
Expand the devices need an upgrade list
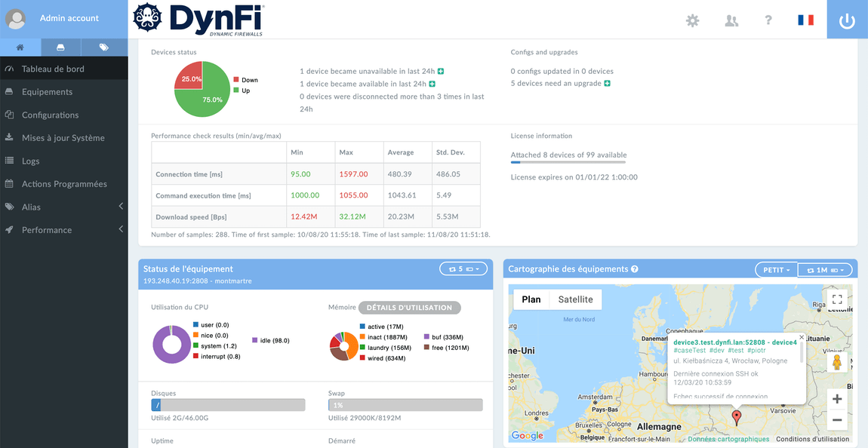(608, 84)
